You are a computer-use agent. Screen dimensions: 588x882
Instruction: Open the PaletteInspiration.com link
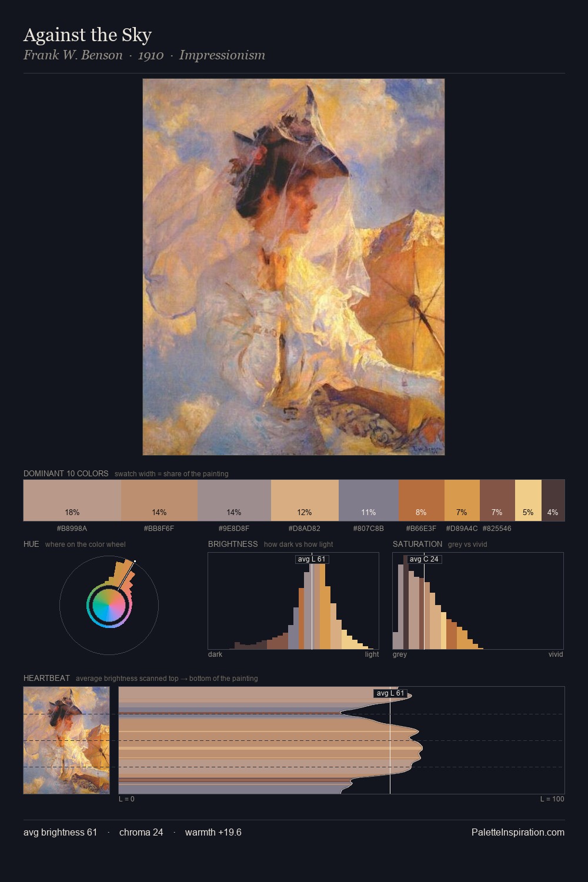518,832
